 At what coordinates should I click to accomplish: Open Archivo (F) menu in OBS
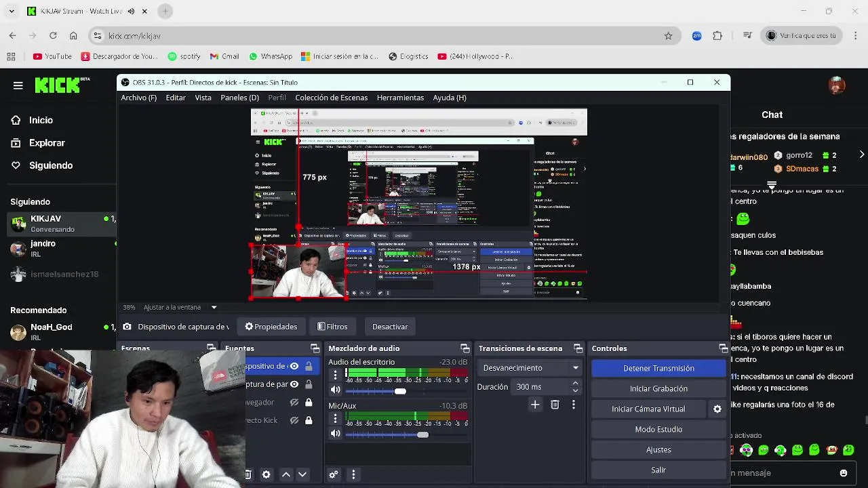click(x=139, y=98)
